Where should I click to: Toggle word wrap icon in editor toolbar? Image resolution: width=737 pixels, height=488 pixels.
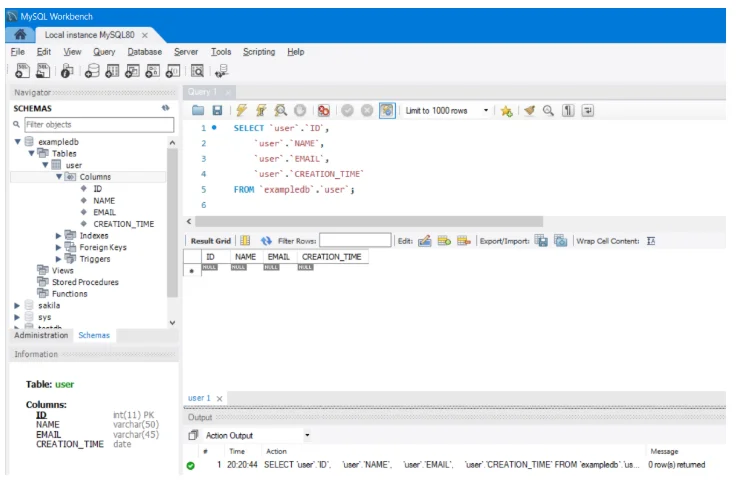click(x=588, y=110)
